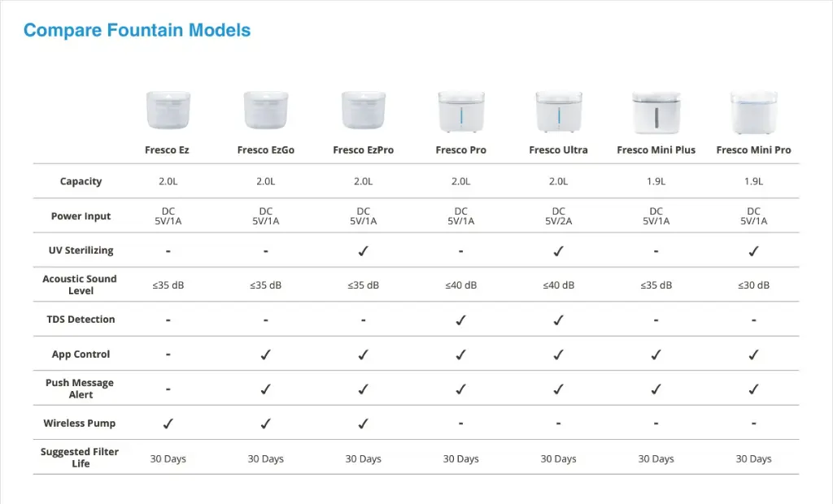Click the Fresco Mini Pro fountain image
Screen dimensions: 833x504
[753, 113]
